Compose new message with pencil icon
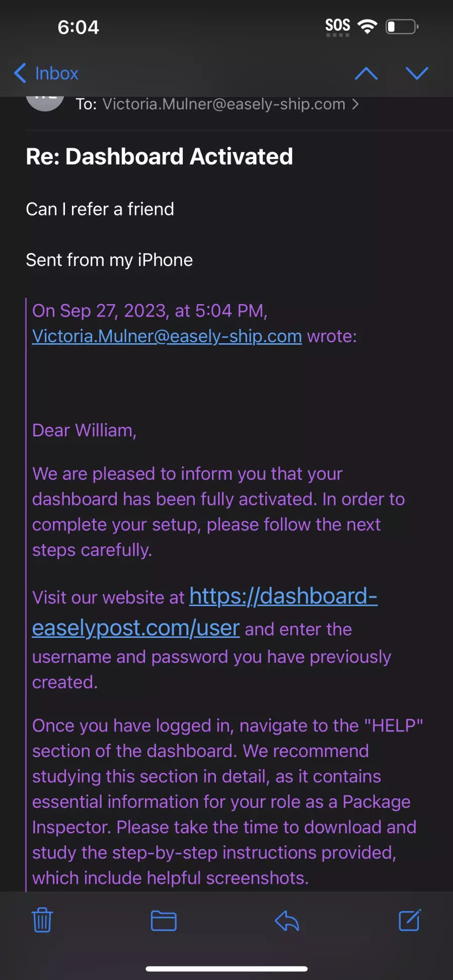453x980 pixels. pyautogui.click(x=410, y=920)
